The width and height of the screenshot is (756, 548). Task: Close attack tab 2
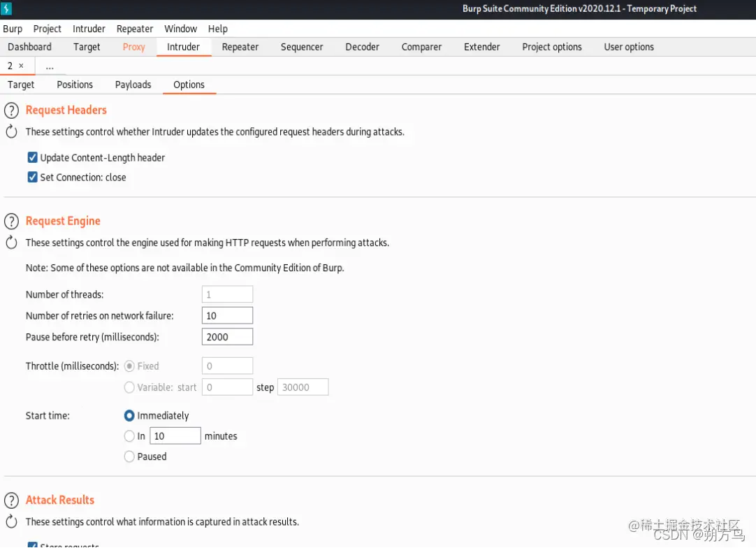click(x=21, y=66)
